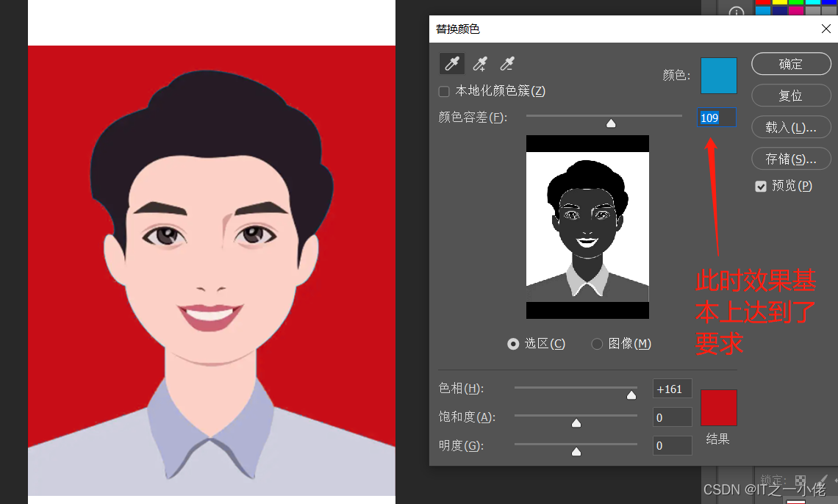
Task: Click the 颜色容差 fuzziness slider handle
Action: point(611,123)
